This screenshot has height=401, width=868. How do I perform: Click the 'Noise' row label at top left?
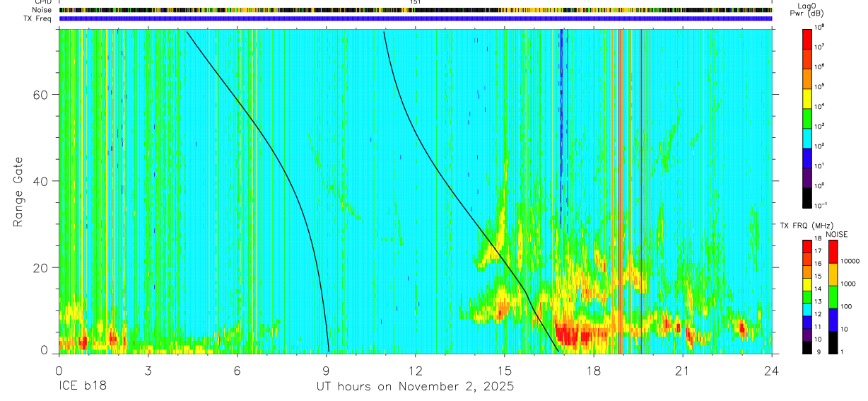[41, 10]
